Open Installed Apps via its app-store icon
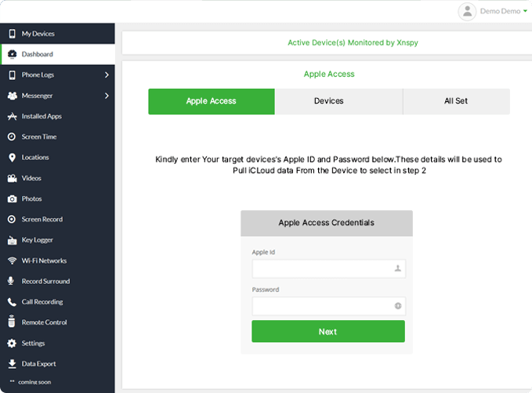 click(x=12, y=116)
